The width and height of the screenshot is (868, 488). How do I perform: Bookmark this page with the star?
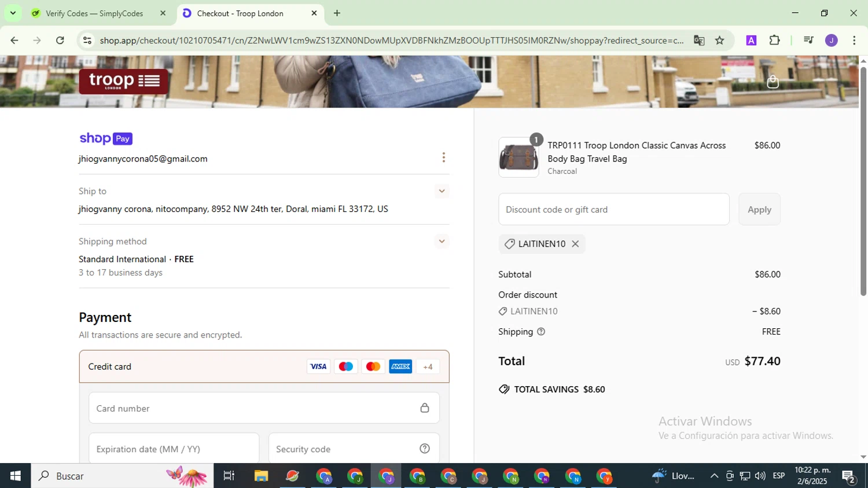pos(719,40)
